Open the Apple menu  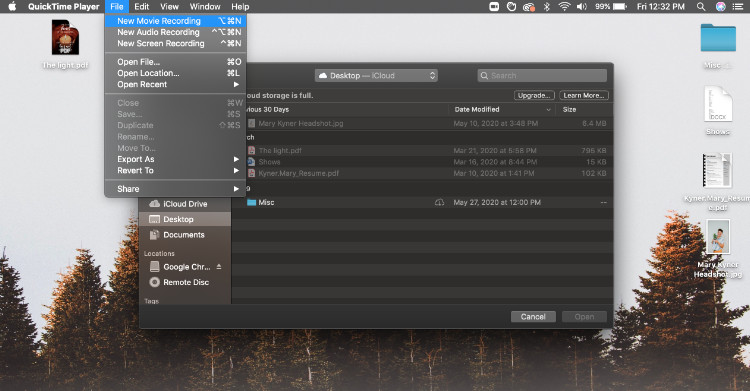12,7
